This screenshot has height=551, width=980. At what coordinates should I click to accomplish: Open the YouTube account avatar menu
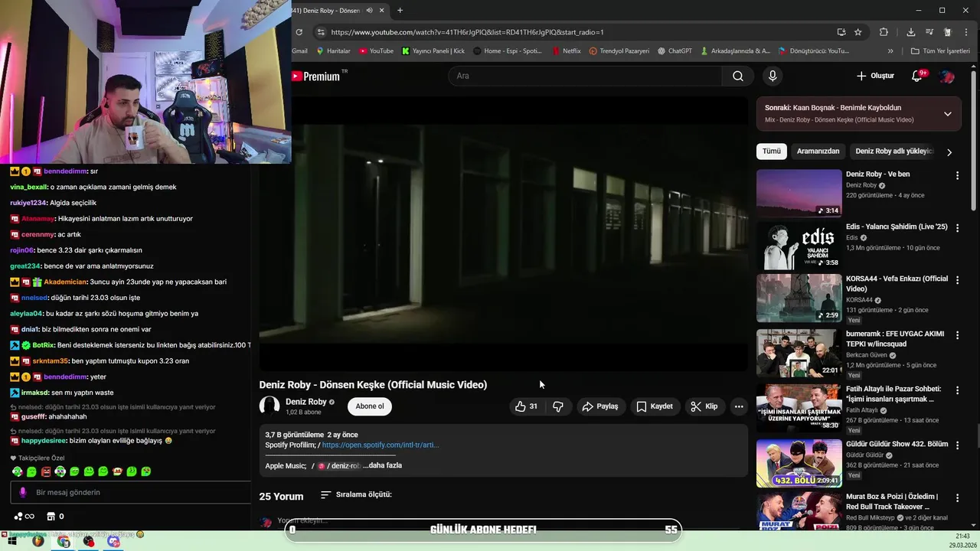pyautogui.click(x=946, y=76)
